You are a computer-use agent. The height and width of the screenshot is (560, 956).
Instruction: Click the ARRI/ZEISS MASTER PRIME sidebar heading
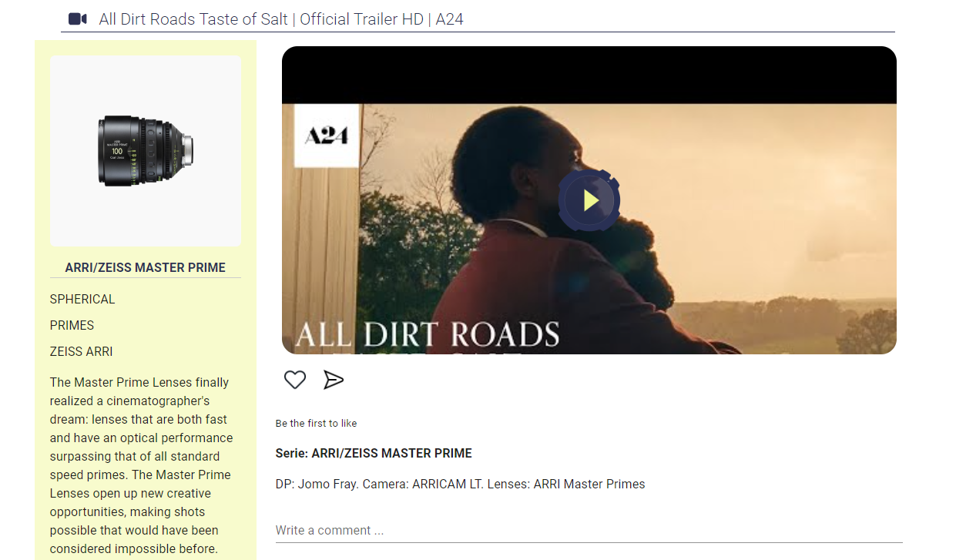146,267
